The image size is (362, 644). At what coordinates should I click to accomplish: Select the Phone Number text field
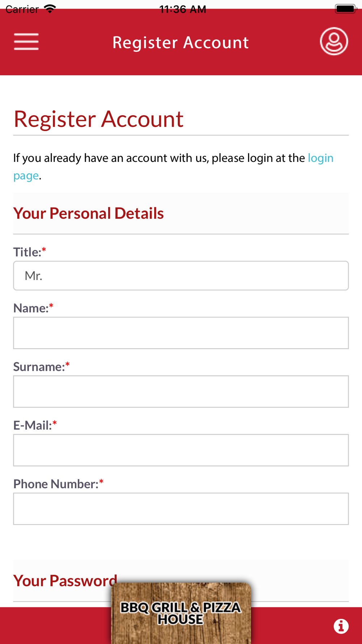click(x=181, y=509)
